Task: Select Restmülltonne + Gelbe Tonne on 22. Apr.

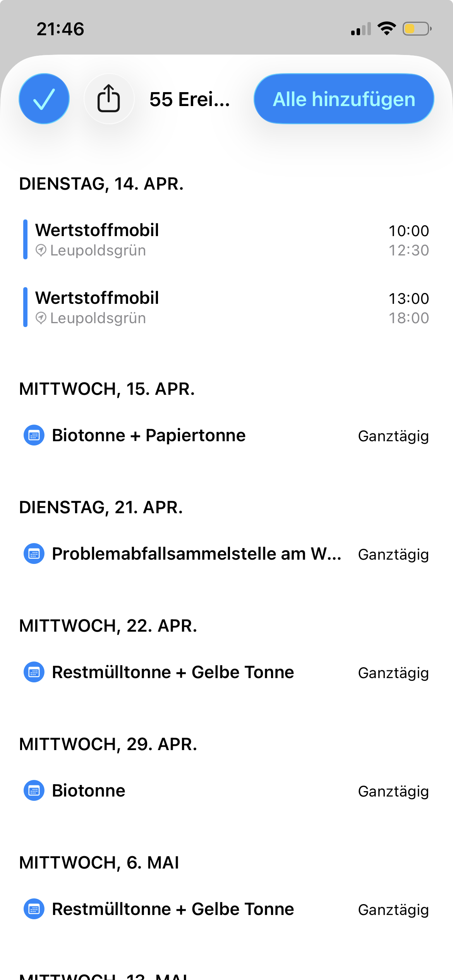Action: pos(173,672)
